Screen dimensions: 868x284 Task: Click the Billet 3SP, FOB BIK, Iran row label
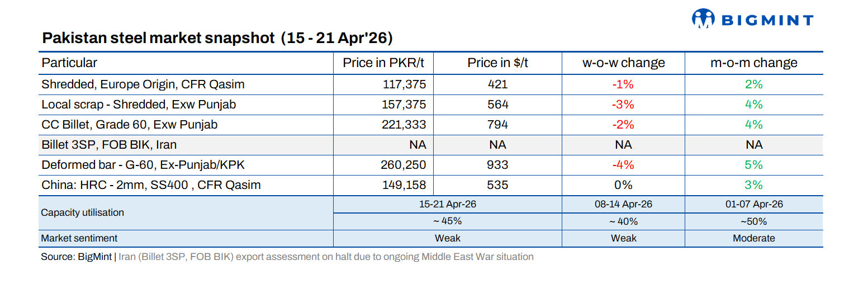pyautogui.click(x=109, y=145)
